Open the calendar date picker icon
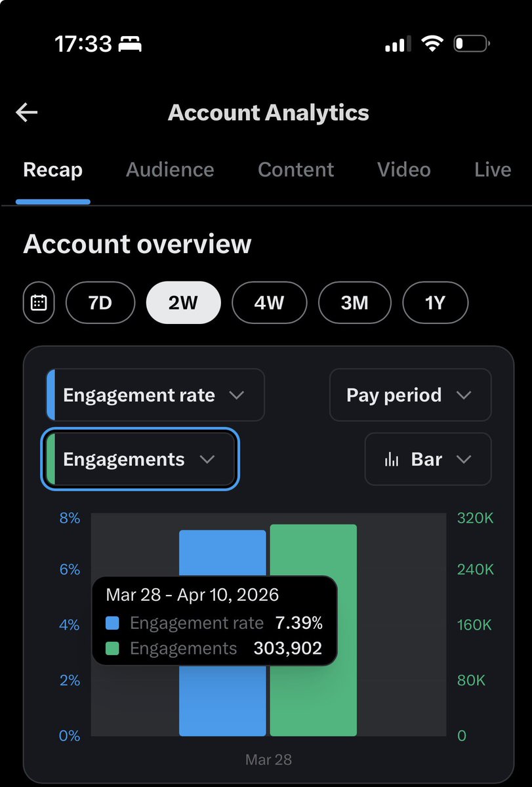Image resolution: width=532 pixels, height=787 pixels. [39, 303]
